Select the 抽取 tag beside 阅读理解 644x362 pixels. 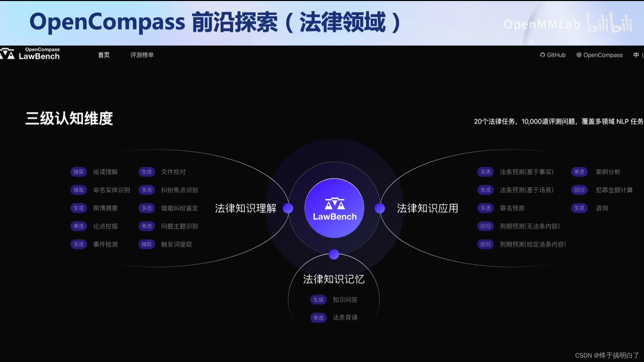pyautogui.click(x=78, y=172)
